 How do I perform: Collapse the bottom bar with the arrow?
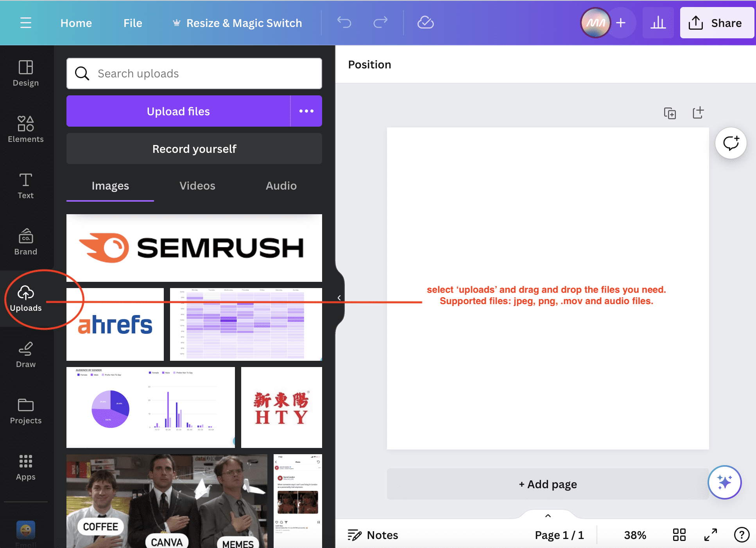pos(547,516)
